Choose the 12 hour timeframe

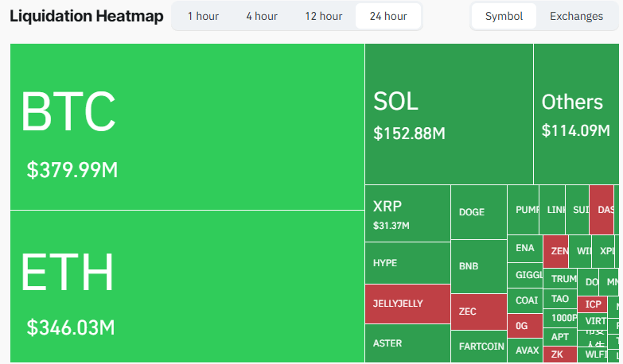[x=324, y=16]
